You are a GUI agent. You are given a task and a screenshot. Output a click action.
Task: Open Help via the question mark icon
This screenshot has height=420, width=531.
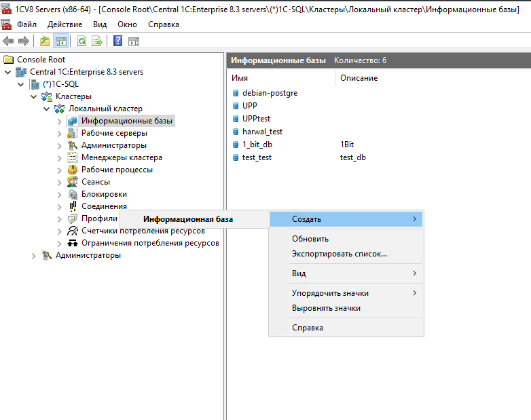click(117, 41)
